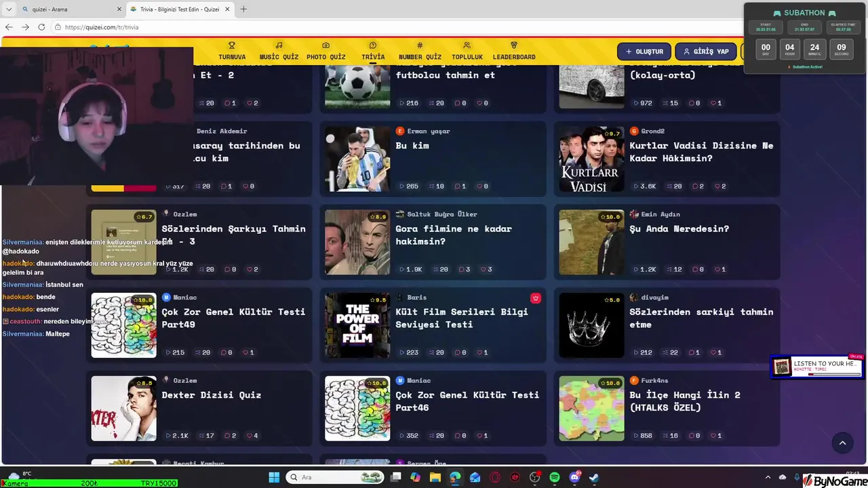This screenshot has height=488, width=868.
Task: Open the Windows Start menu
Action: (x=274, y=477)
